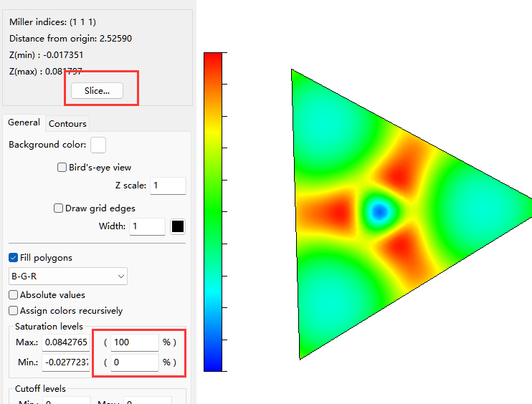Enable Bird's-eye view checkbox
The image size is (532, 404).
[x=62, y=168]
